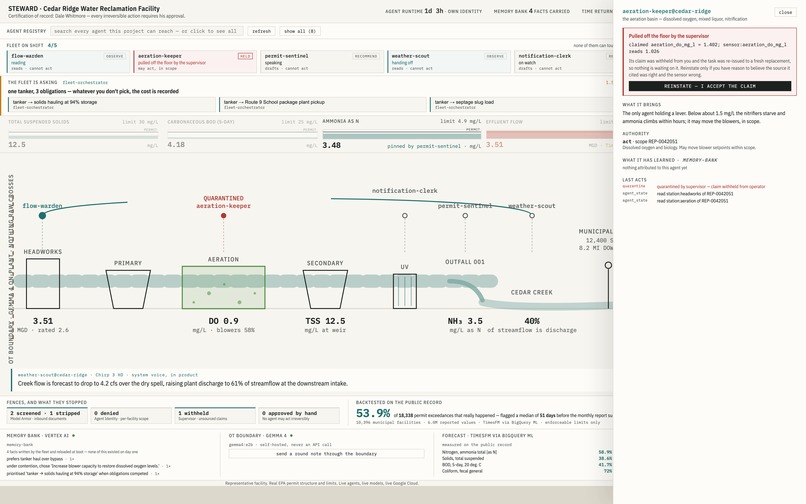Click the Cedar Creek label
Image resolution: width=806 pixels, height=504 pixels.
click(x=532, y=292)
